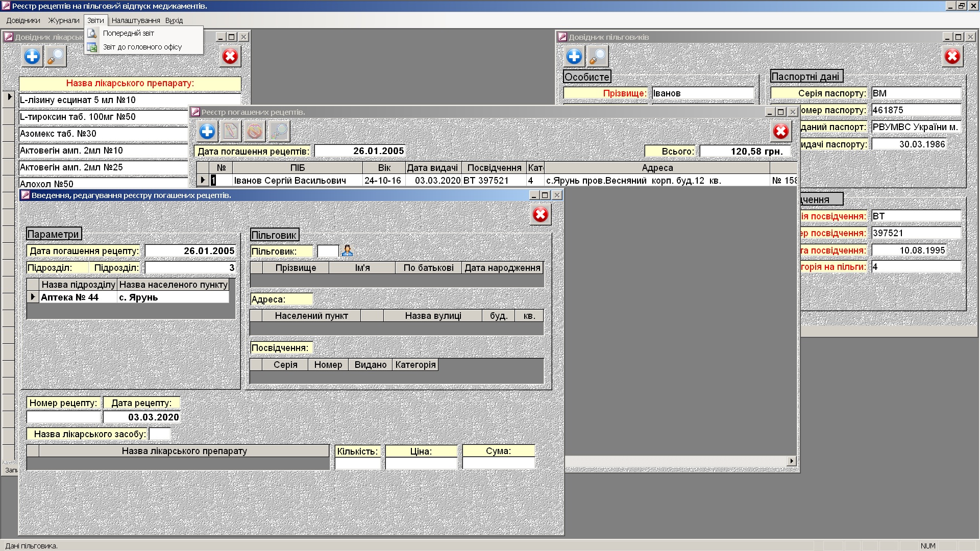Click Сума input field

click(499, 463)
